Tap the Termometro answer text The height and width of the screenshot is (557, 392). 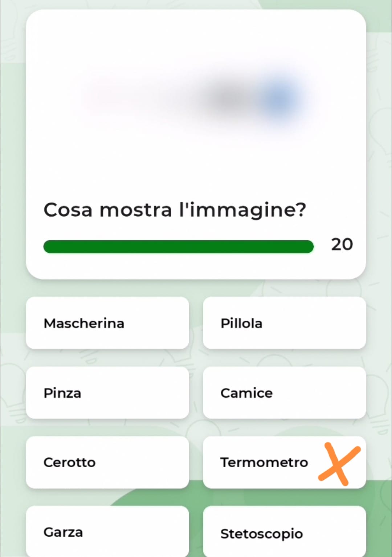click(264, 462)
